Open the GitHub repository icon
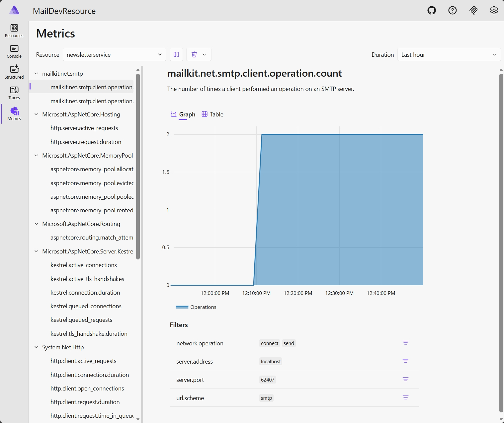This screenshot has height=423, width=504. click(x=432, y=10)
